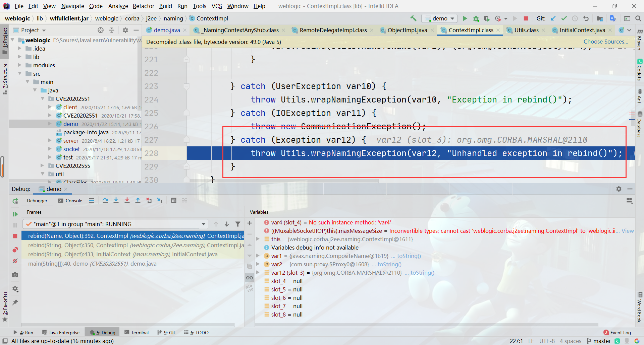Click the Git update project arrow

[553, 18]
